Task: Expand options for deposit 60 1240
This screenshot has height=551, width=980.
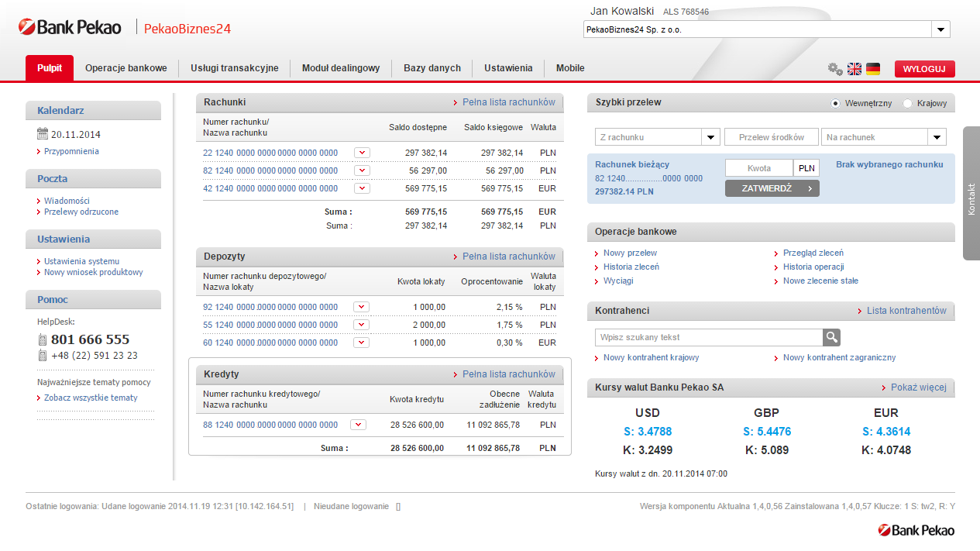Action: (x=362, y=343)
